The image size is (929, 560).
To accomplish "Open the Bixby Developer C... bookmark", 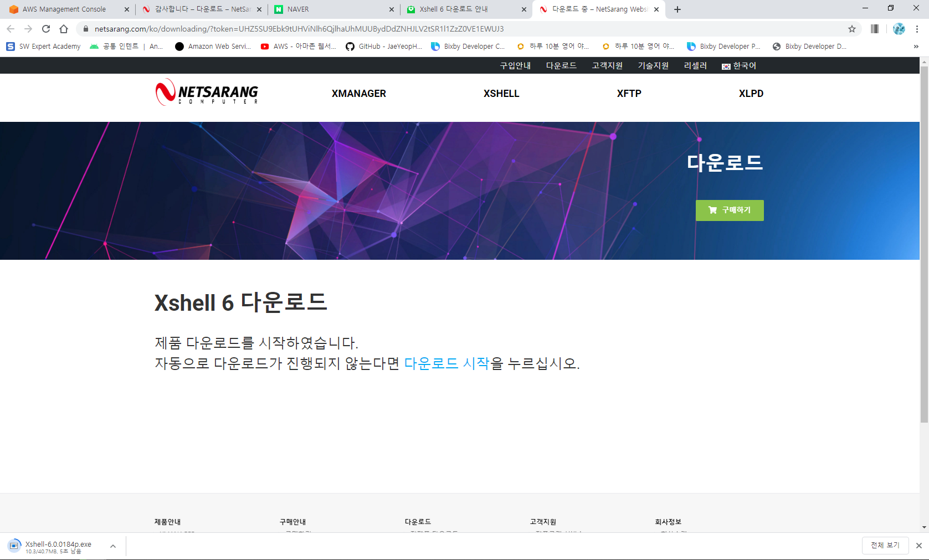I will [x=468, y=47].
